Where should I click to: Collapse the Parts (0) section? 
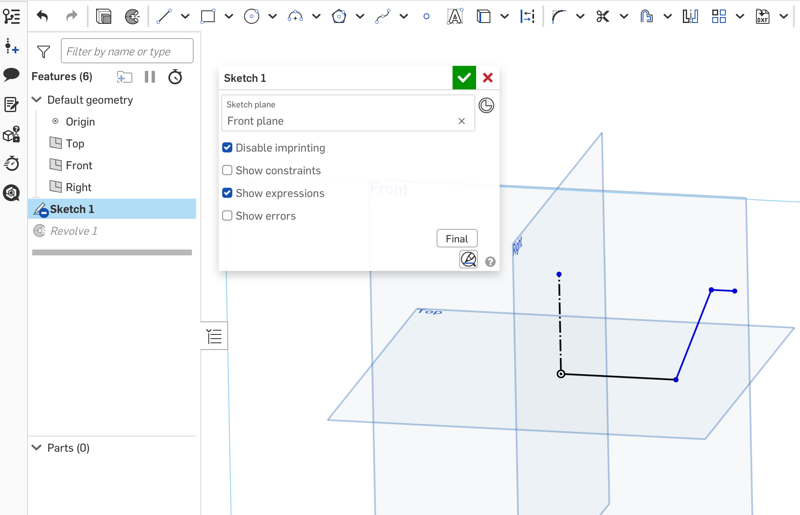(37, 448)
